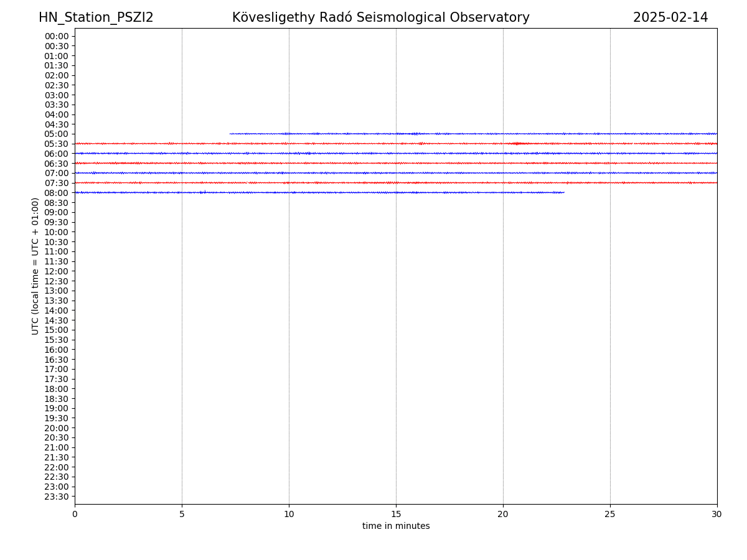747x560 pixels.
Task: Select the red 05:30 seismogram trace
Action: tap(396, 144)
